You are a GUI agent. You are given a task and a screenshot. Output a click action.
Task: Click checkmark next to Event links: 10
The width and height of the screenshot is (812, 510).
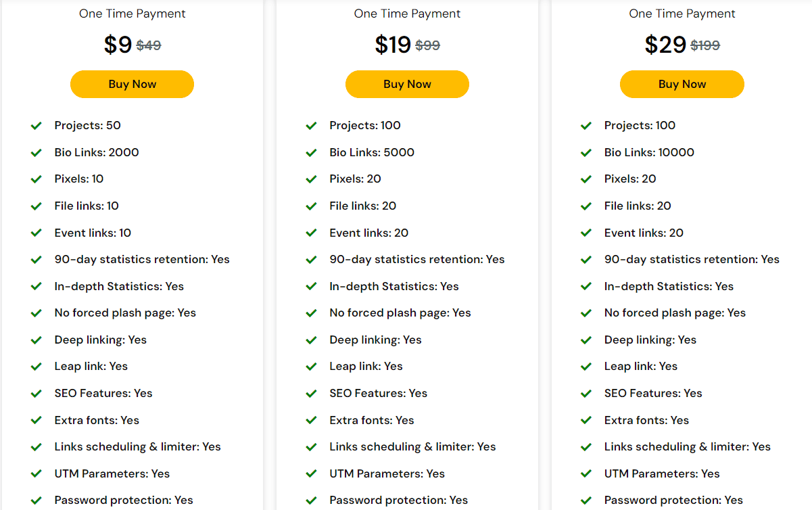point(37,233)
